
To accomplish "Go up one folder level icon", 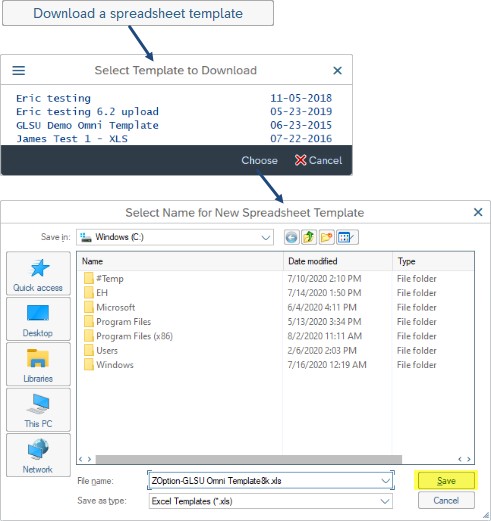I will [309, 237].
